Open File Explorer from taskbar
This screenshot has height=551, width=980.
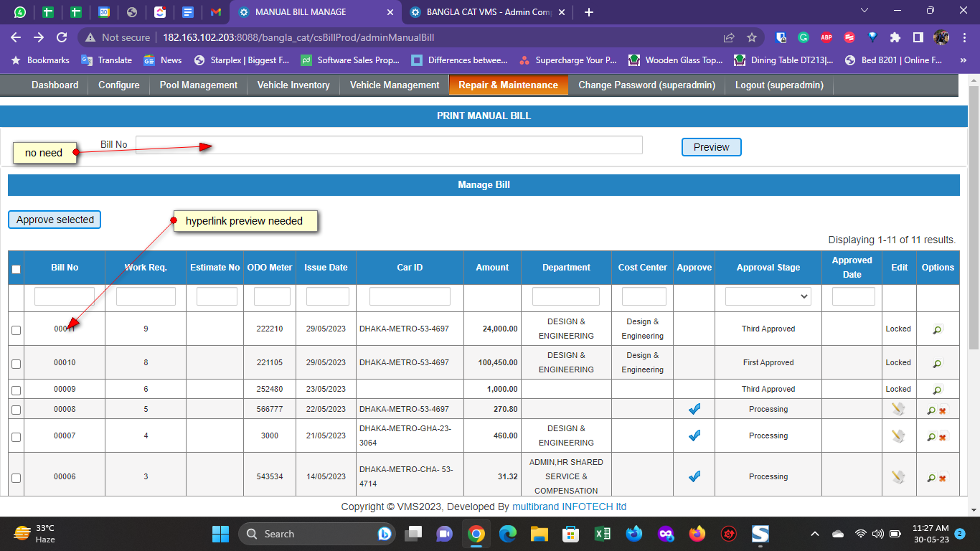[x=539, y=534]
